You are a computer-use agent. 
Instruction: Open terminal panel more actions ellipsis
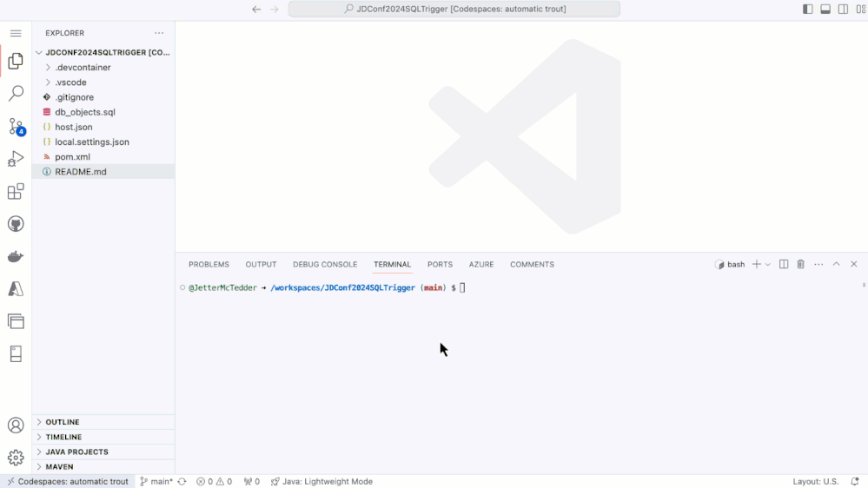pyautogui.click(x=818, y=265)
